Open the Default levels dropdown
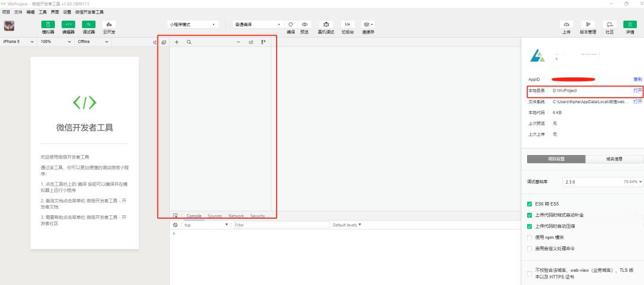644x285 pixels. tap(347, 225)
